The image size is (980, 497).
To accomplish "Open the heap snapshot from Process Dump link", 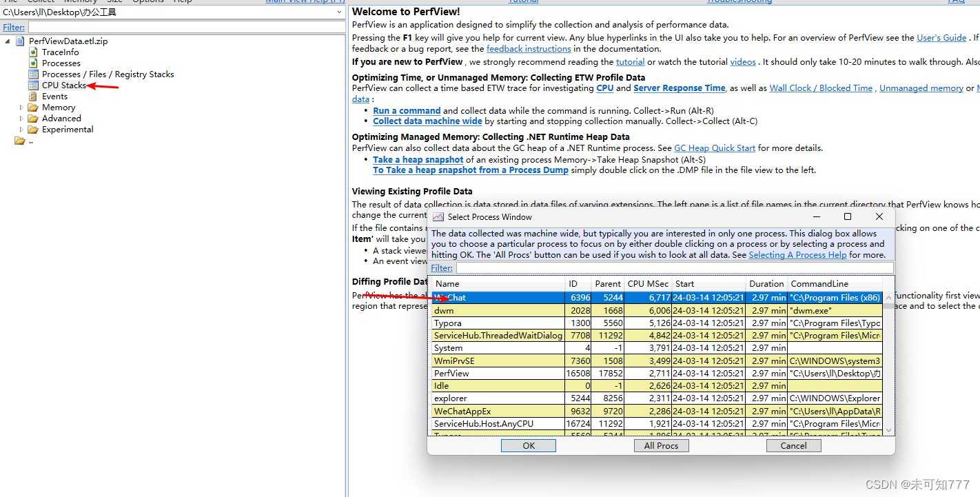I will point(471,170).
